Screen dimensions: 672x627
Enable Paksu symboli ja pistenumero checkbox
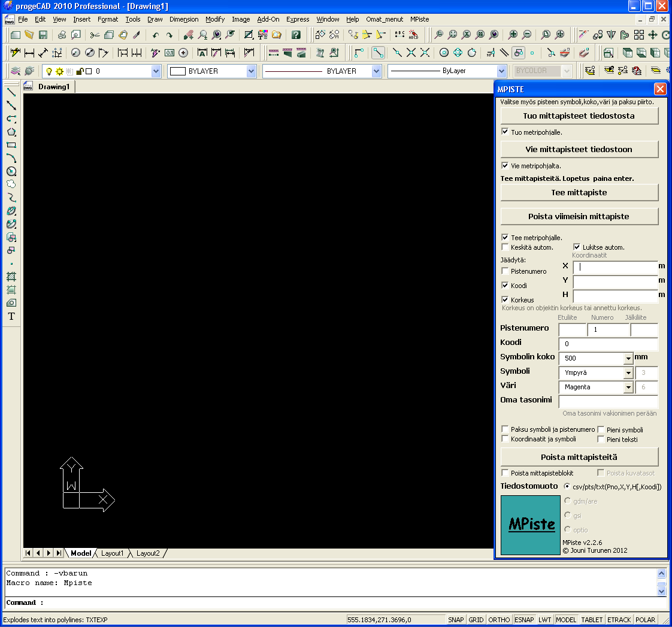click(x=505, y=429)
